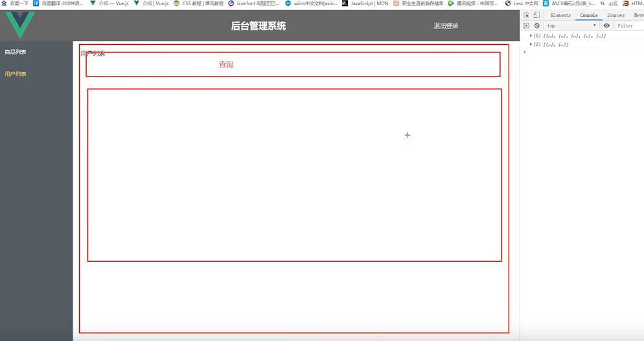
Task: Open the top JavaScript context dropdown
Action: tap(571, 25)
